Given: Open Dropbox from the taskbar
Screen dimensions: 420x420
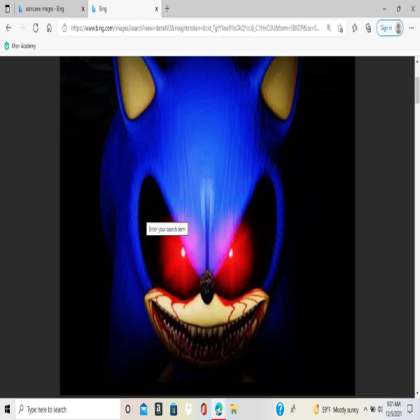Looking at the screenshot, I should tap(189, 409).
